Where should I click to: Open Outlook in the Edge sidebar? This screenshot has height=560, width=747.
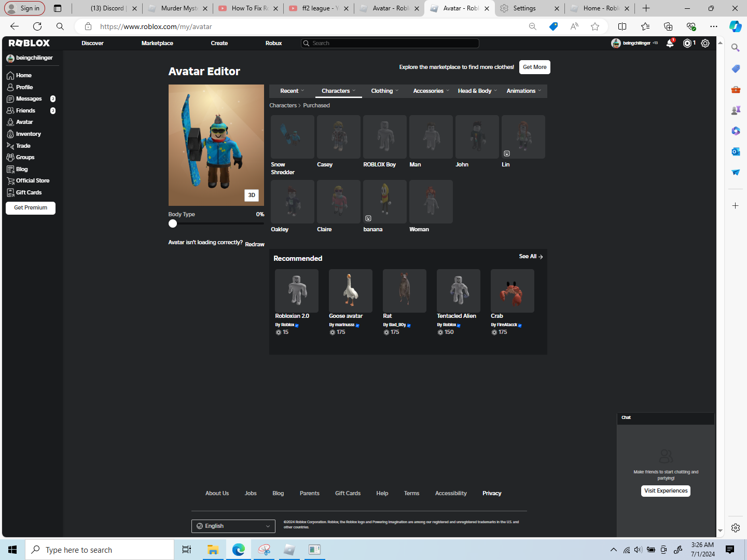point(736,151)
